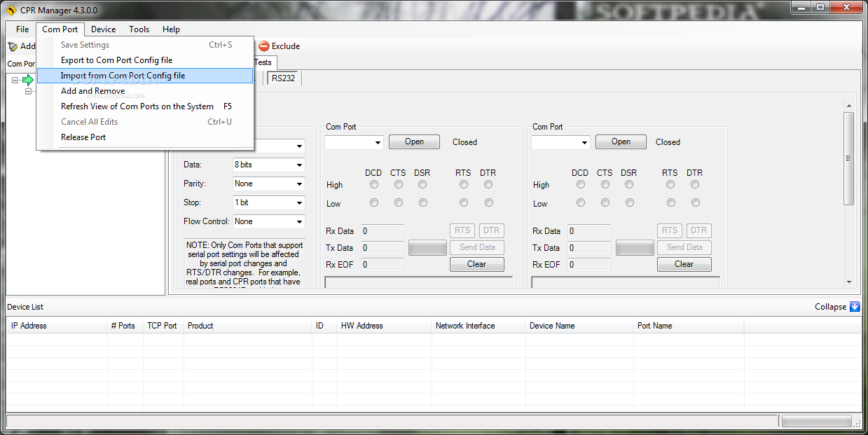
Task: Open the Flow Control dropdown
Action: click(x=299, y=222)
